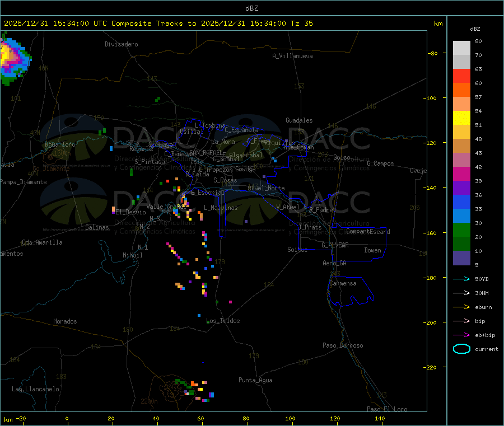Viewport: 504px width, 426px height.
Task: Click the Soitue map label
Action: [297, 249]
